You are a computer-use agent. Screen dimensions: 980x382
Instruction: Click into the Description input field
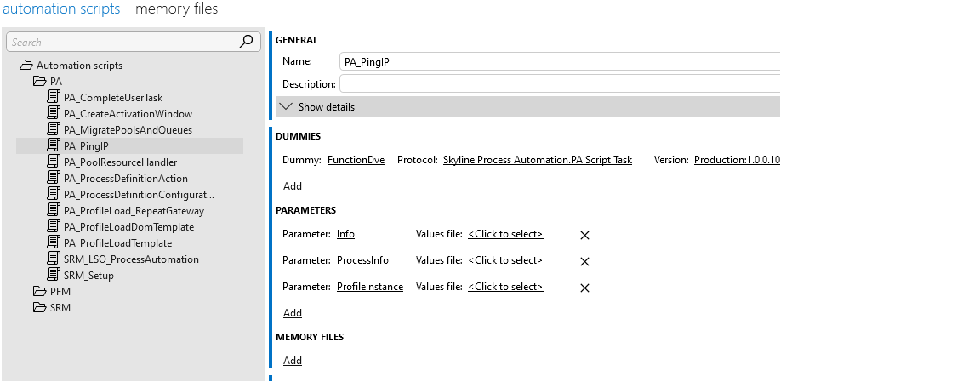(x=560, y=83)
